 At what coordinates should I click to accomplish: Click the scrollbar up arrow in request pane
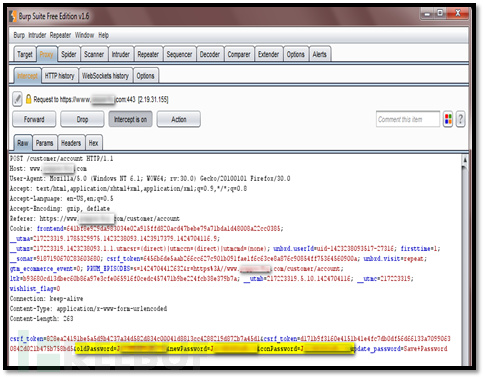(465, 160)
